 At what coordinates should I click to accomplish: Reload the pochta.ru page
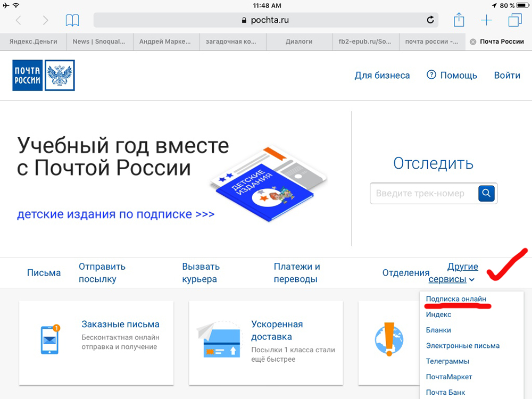click(430, 20)
